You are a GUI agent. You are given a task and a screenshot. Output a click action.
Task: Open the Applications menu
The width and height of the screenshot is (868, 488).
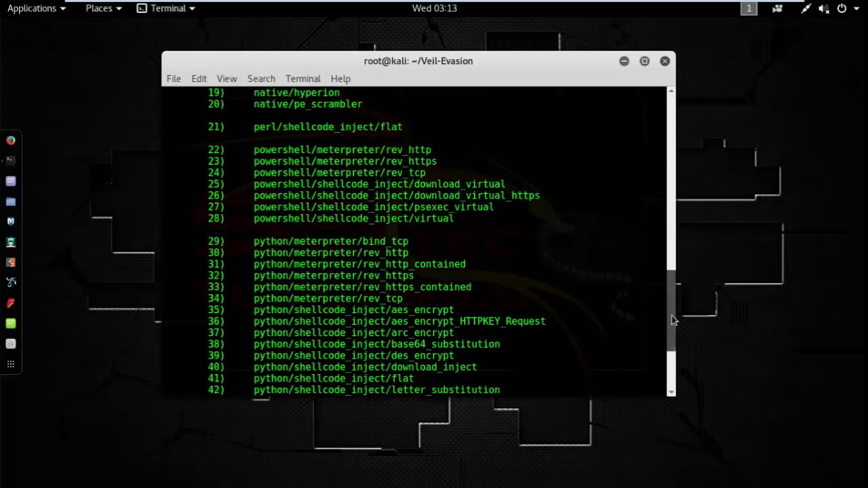36,8
